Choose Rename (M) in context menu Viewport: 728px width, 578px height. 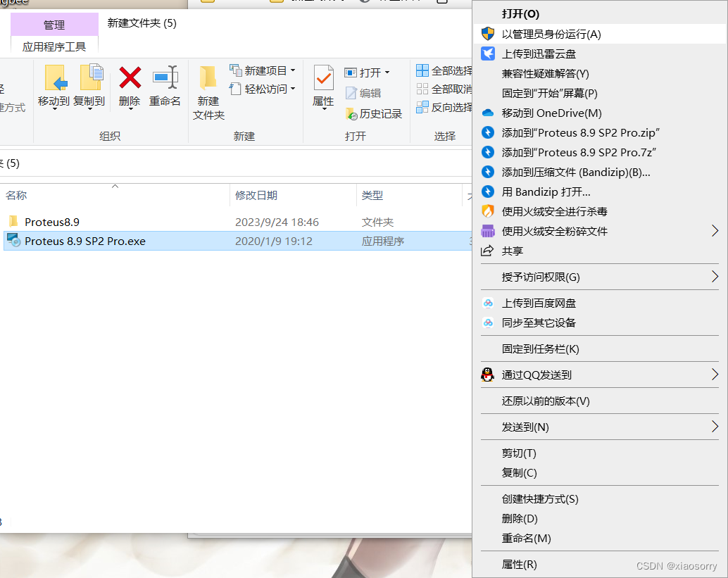600,538
